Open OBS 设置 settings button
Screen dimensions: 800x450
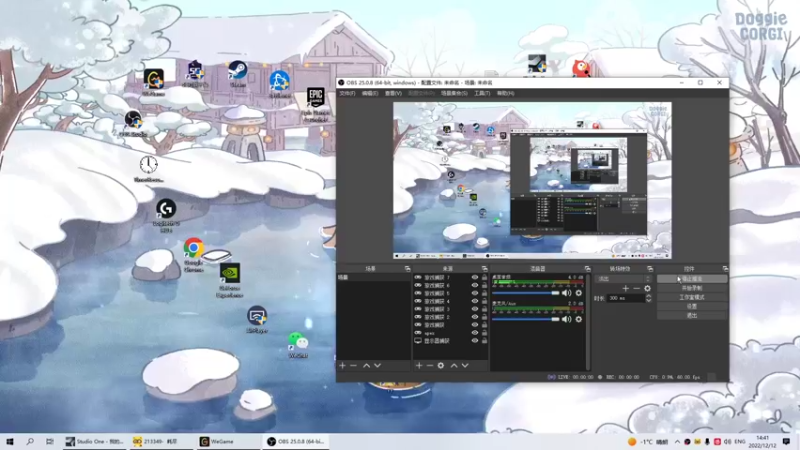point(692,306)
